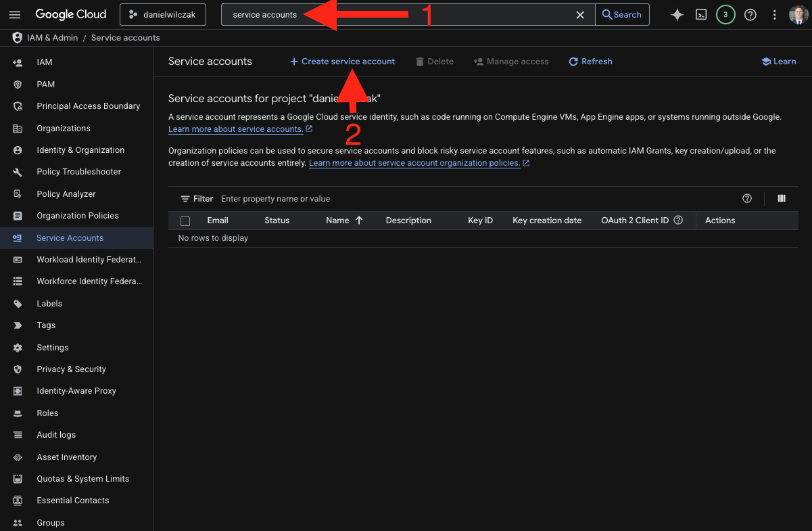
Task: Clear the search box with the X icon
Action: click(x=579, y=15)
